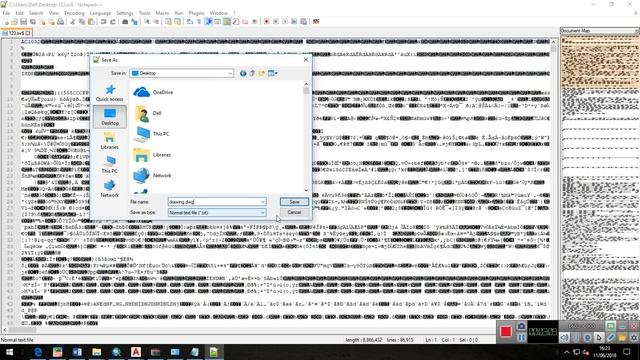Select Desktop in dialog sidebar

pos(110,117)
